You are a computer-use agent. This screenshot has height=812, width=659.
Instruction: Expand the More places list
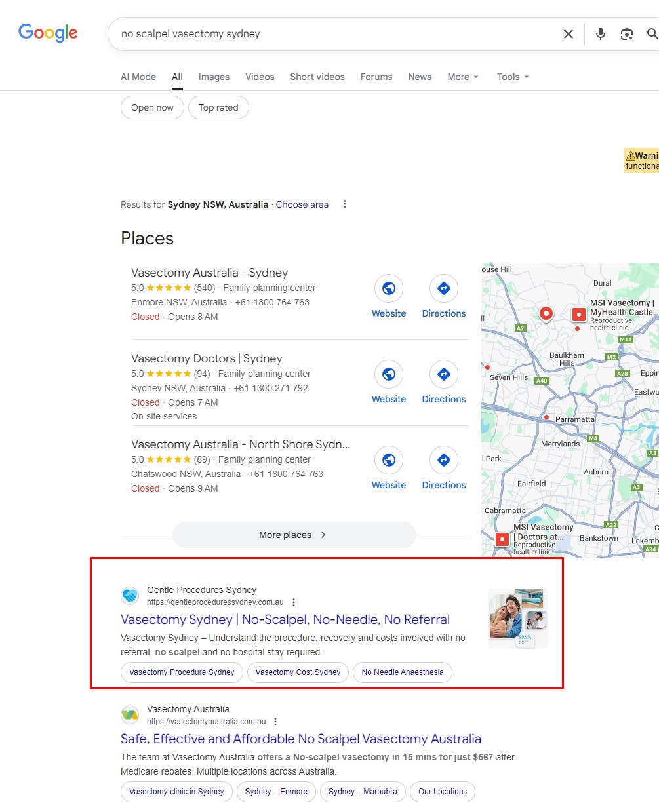coord(294,535)
